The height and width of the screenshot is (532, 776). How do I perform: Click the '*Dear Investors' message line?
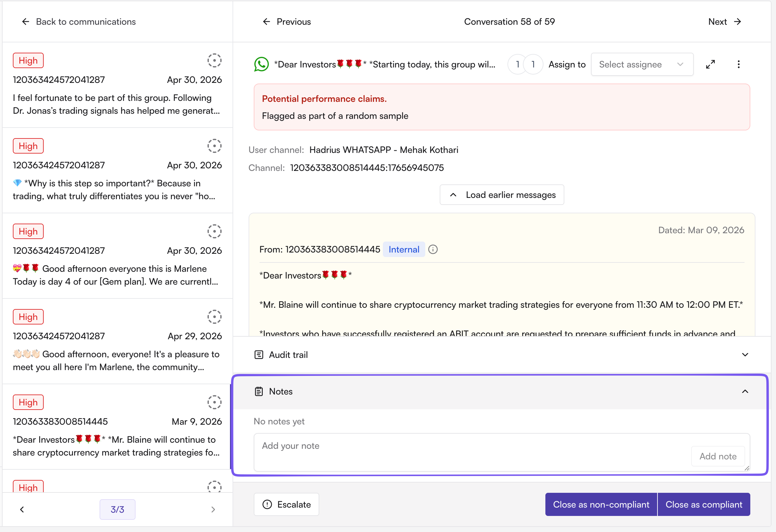[305, 275]
